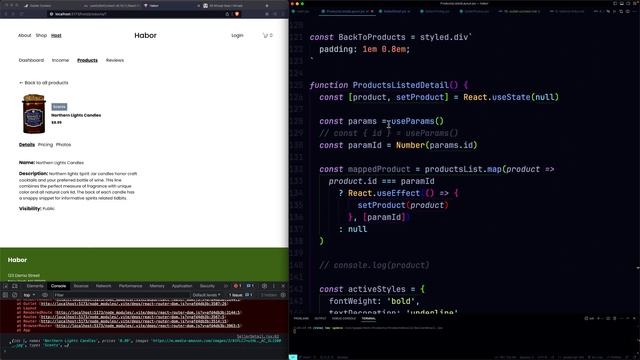This screenshot has height=360, width=640.
Task: Click the DevTools inspect element icon
Action: [x=6, y=286]
